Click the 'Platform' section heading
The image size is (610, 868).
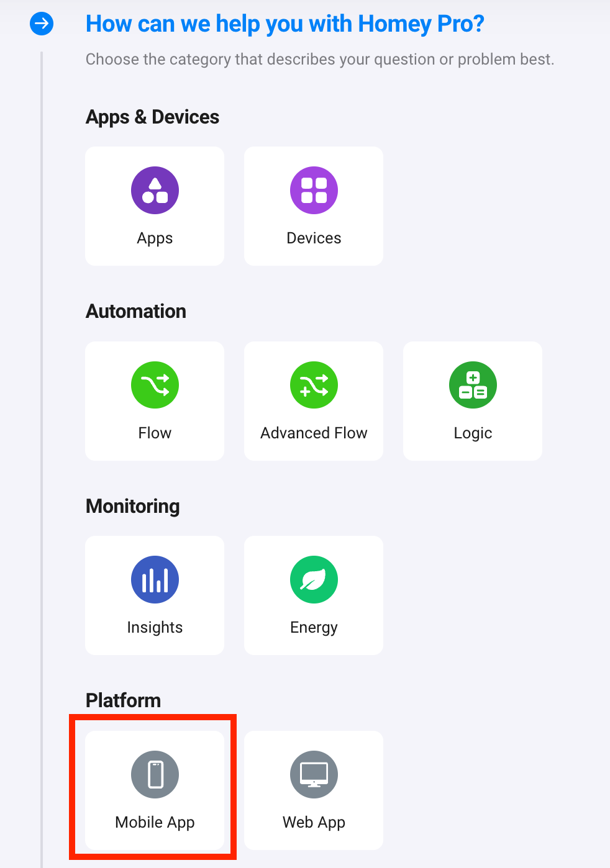(x=123, y=700)
